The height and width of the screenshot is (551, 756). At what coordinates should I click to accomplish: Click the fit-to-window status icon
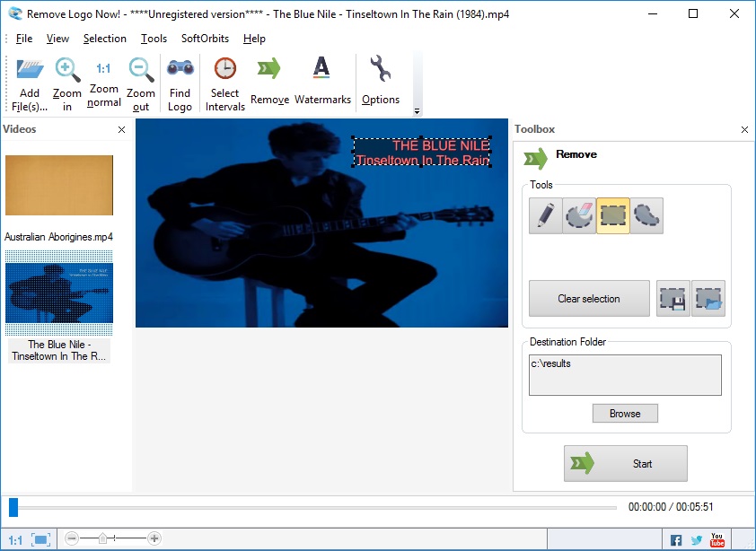pyautogui.click(x=41, y=539)
